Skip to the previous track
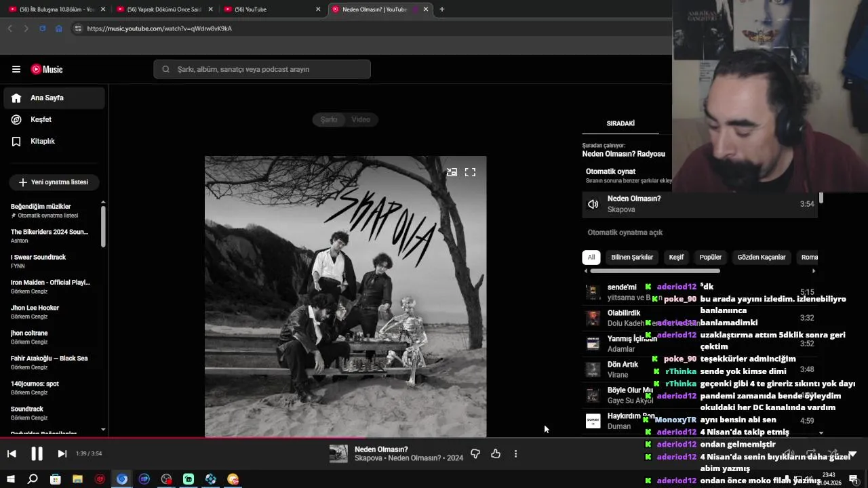The height and width of the screenshot is (488, 868). [x=12, y=453]
